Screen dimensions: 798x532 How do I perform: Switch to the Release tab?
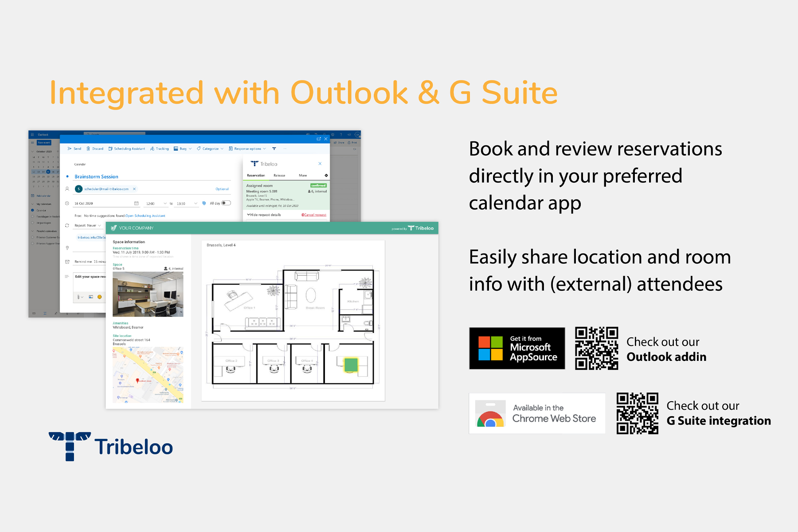[279, 176]
